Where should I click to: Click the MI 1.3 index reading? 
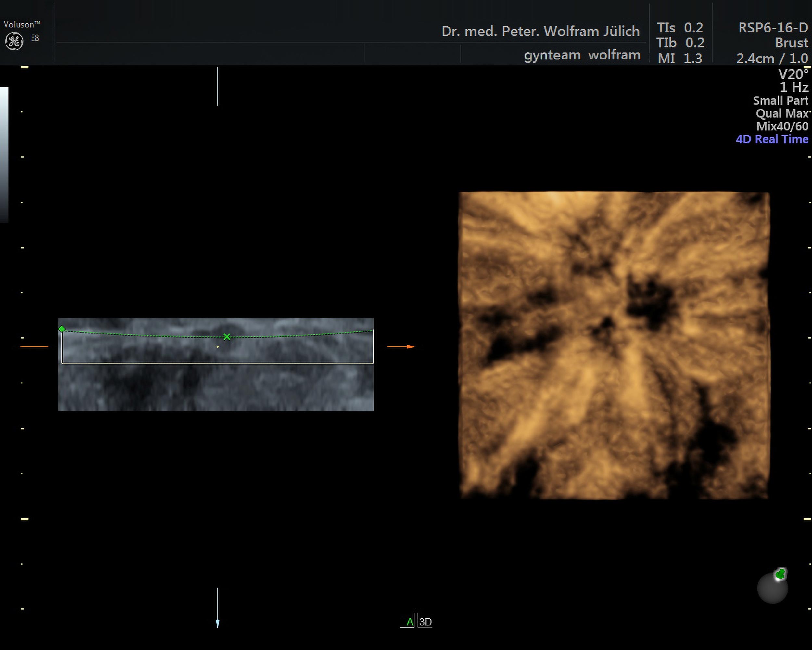679,58
